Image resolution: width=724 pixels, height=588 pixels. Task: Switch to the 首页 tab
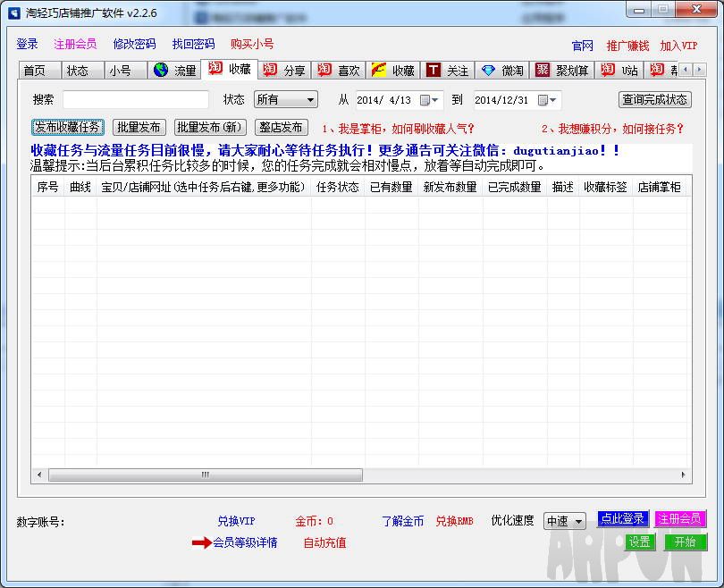(35, 71)
